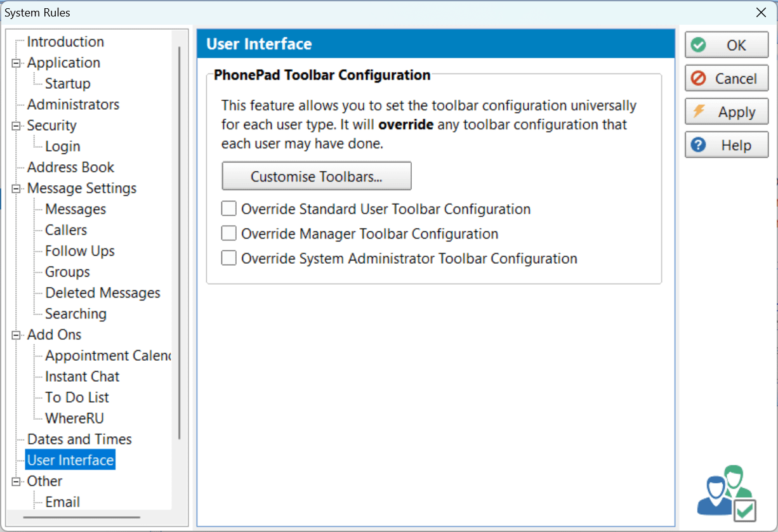Apply the current settings
778x532 pixels.
tap(727, 112)
